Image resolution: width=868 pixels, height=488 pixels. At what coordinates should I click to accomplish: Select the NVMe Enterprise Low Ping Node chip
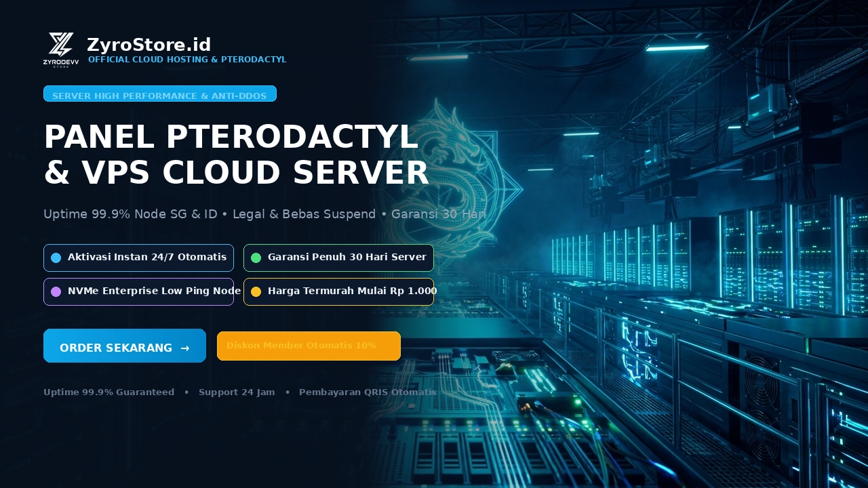[138, 291]
